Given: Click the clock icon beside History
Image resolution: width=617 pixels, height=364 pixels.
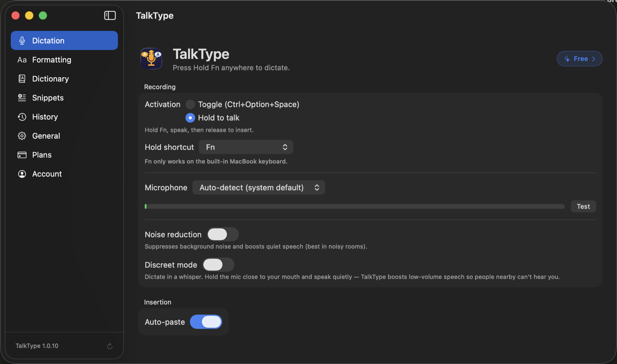Looking at the screenshot, I should point(22,117).
